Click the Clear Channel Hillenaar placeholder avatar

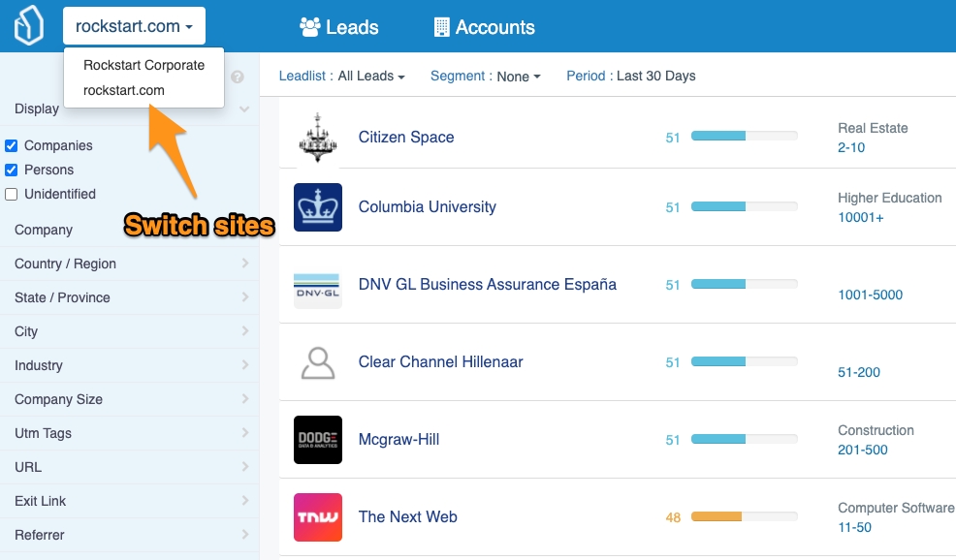(x=318, y=362)
